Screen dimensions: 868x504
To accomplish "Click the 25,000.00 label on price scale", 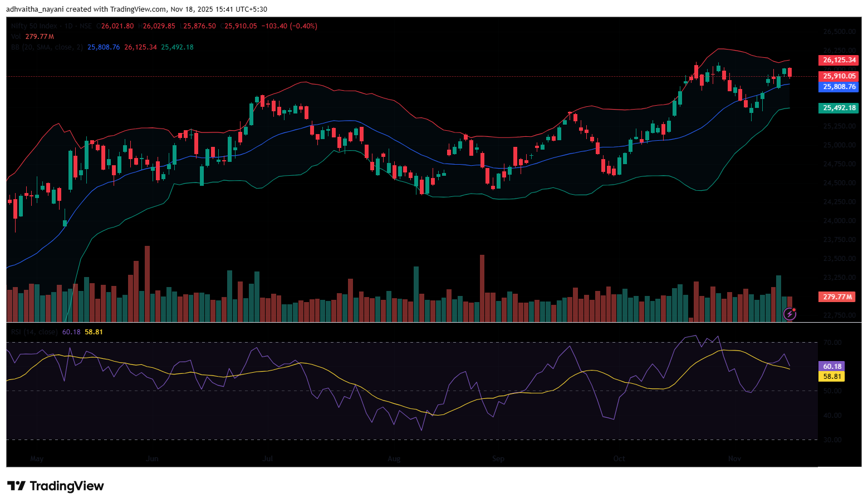I will [x=839, y=145].
